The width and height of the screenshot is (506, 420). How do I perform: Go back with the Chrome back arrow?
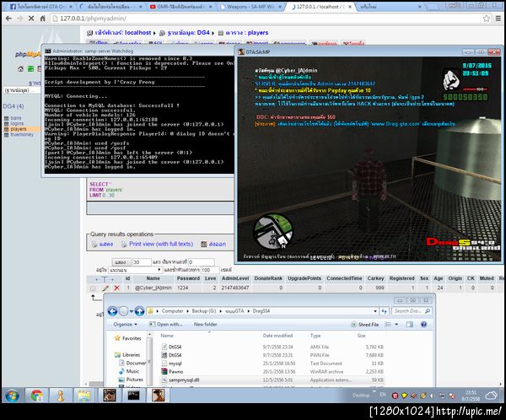pos(8,19)
